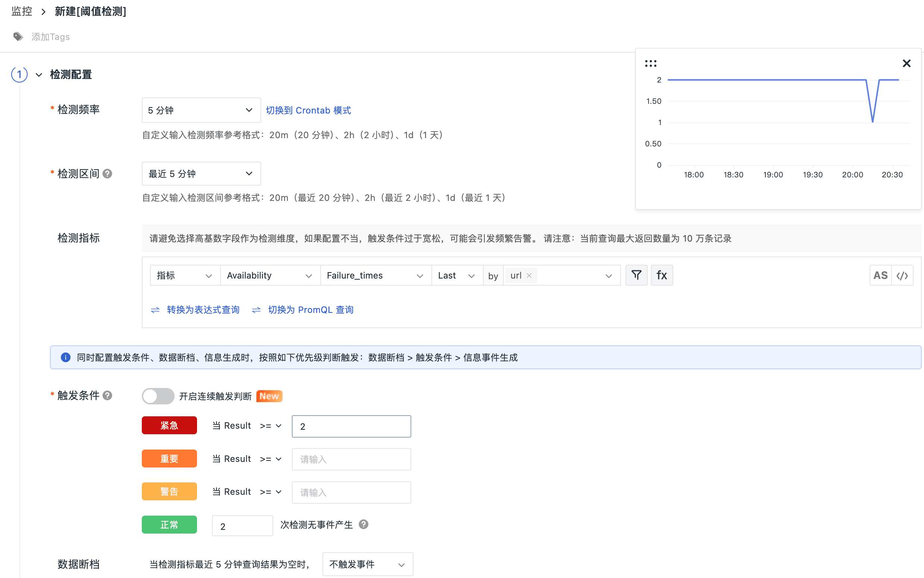Click the fx function button
Viewport: 924px width, 578px height.
point(662,275)
